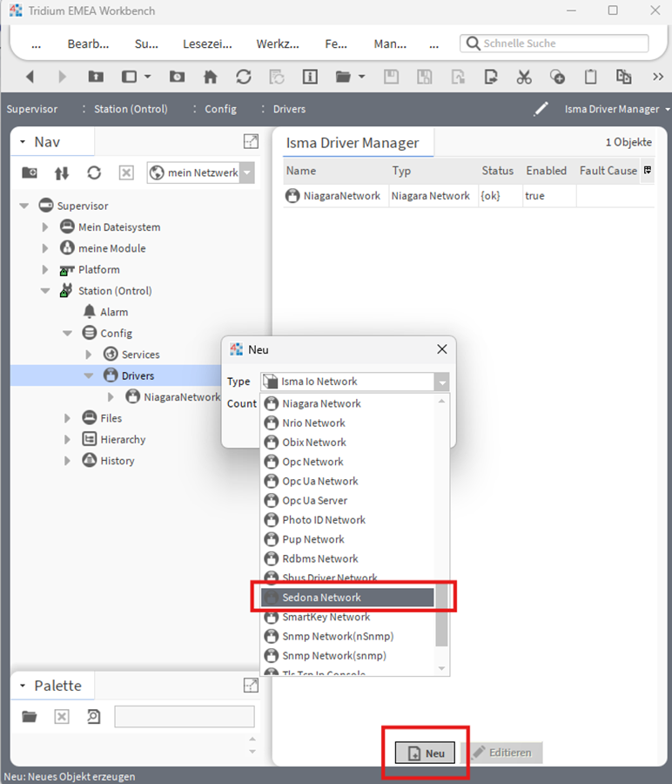Expand the History tree node

click(x=67, y=461)
